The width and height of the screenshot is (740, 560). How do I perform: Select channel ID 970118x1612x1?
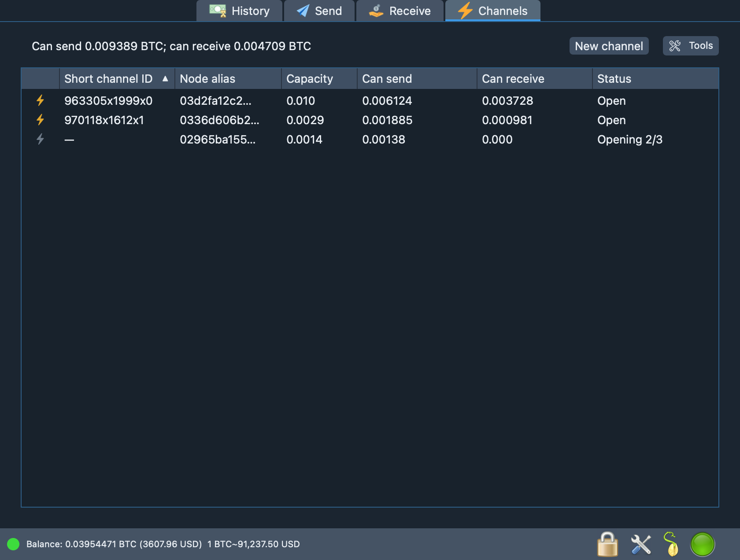pos(104,120)
